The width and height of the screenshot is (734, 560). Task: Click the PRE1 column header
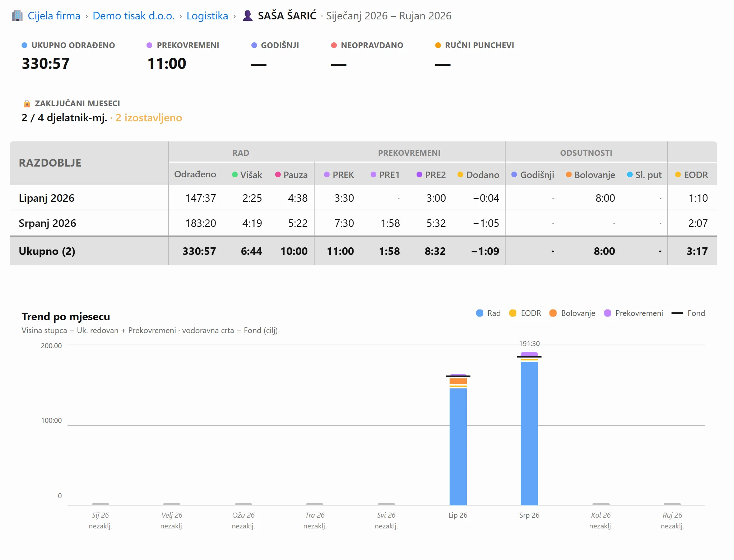tap(385, 175)
